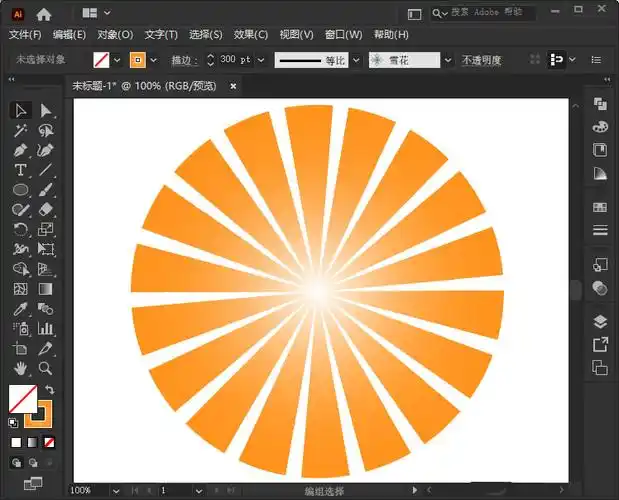Activate the Ellipse tool
Image resolution: width=619 pixels, height=500 pixels.
click(x=21, y=189)
